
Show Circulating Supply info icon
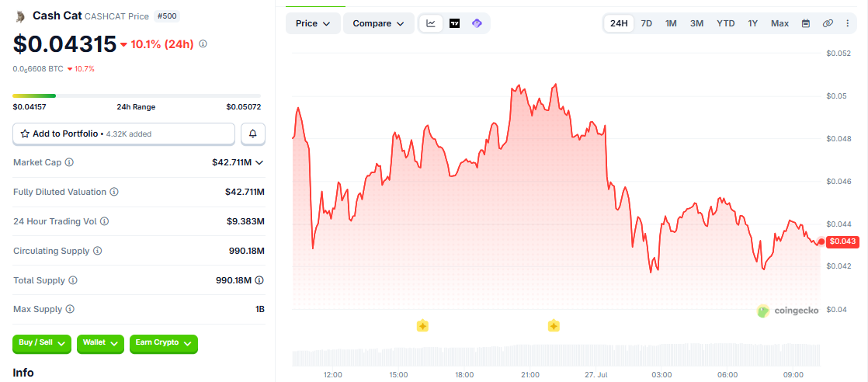tap(97, 251)
